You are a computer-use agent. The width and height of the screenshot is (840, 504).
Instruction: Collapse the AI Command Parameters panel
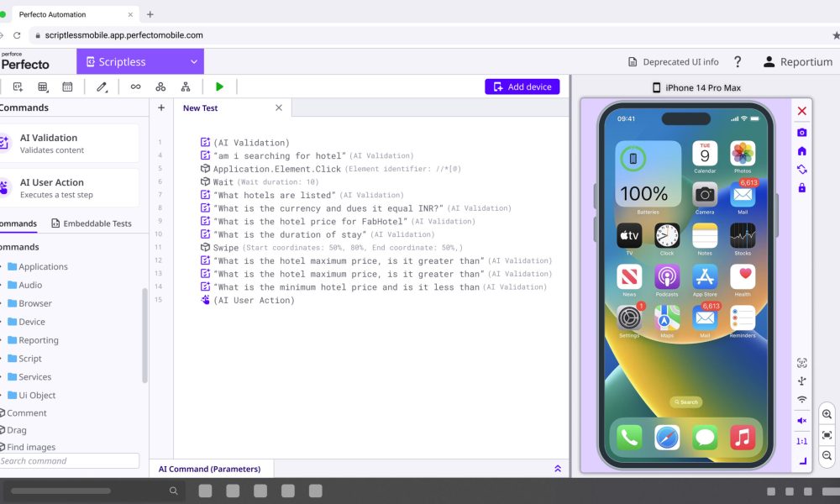coord(559,469)
